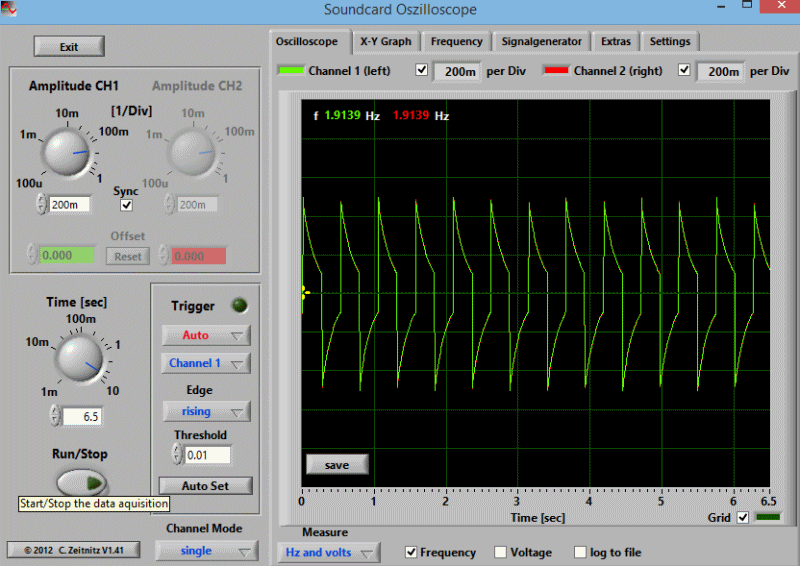
Task: Turn the Time [sec] knob
Action: (79, 358)
